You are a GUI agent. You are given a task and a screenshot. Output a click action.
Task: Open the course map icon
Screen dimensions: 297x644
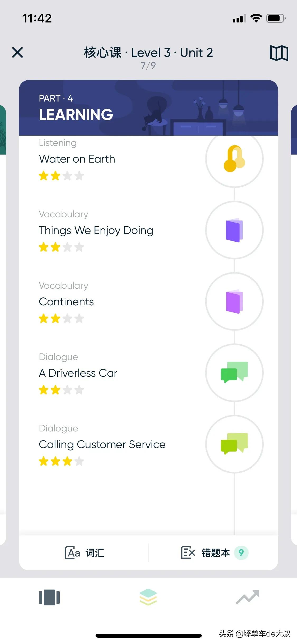(279, 53)
